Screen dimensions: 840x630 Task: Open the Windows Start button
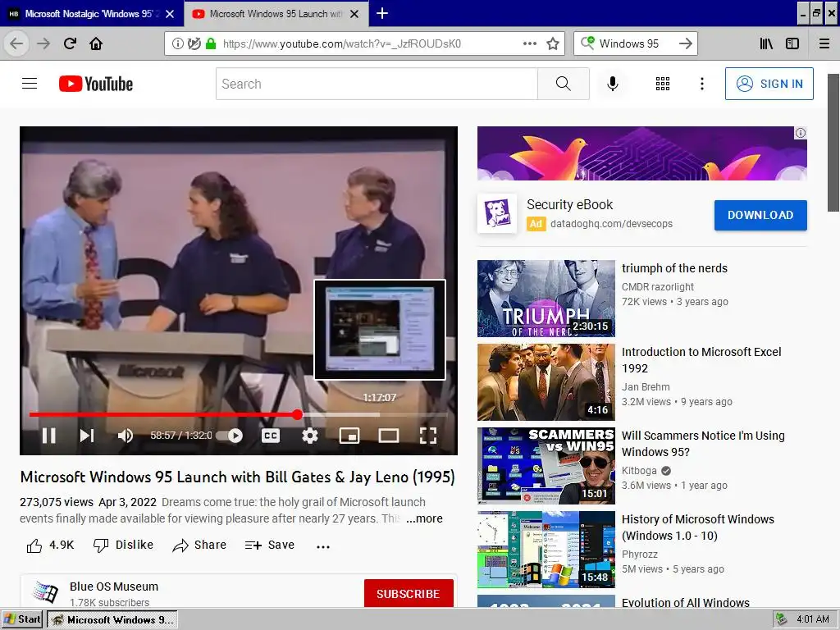pyautogui.click(x=22, y=619)
